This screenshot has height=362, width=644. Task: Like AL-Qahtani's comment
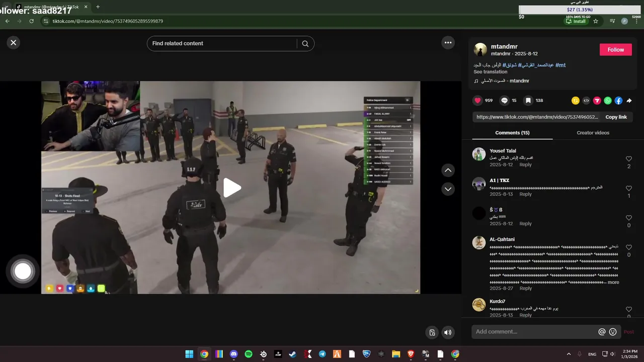(x=629, y=247)
